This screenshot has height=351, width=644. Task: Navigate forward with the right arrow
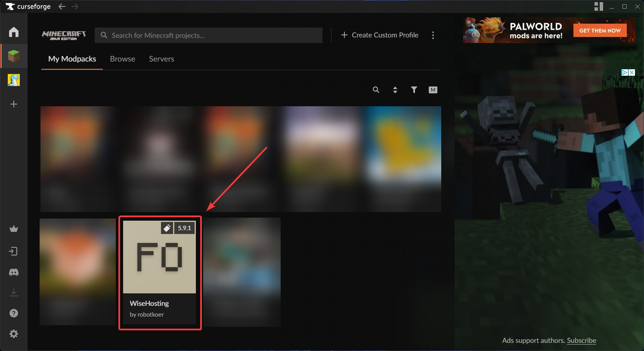(x=75, y=6)
